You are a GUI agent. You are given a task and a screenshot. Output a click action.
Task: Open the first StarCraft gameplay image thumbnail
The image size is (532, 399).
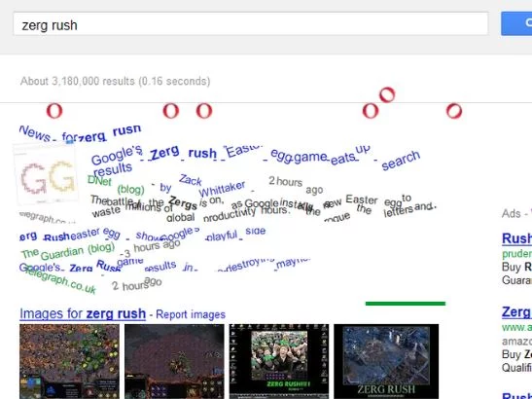click(69, 361)
